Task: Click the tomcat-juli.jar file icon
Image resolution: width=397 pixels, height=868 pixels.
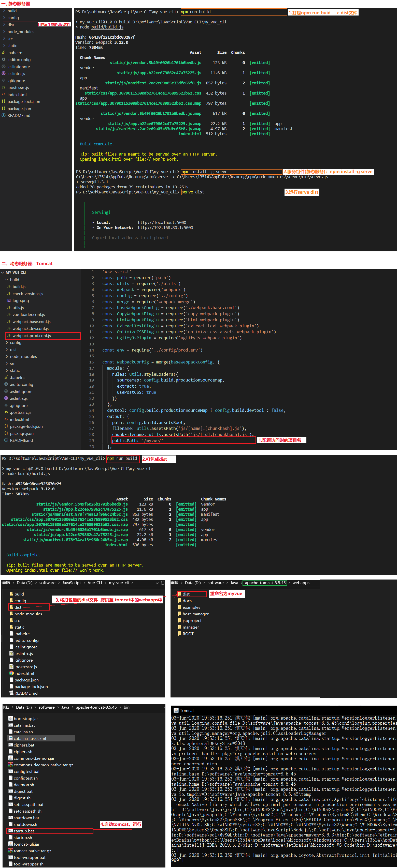Action: pos(10,844)
